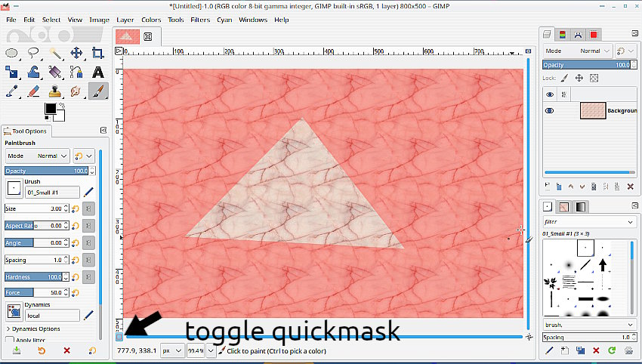Toggle visibility of Background layer

click(x=549, y=110)
